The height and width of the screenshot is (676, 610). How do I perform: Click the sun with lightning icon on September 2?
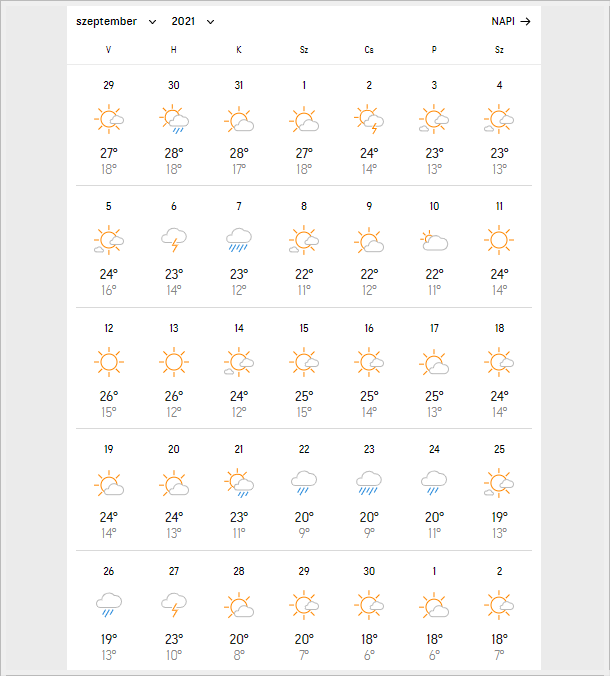(369, 120)
